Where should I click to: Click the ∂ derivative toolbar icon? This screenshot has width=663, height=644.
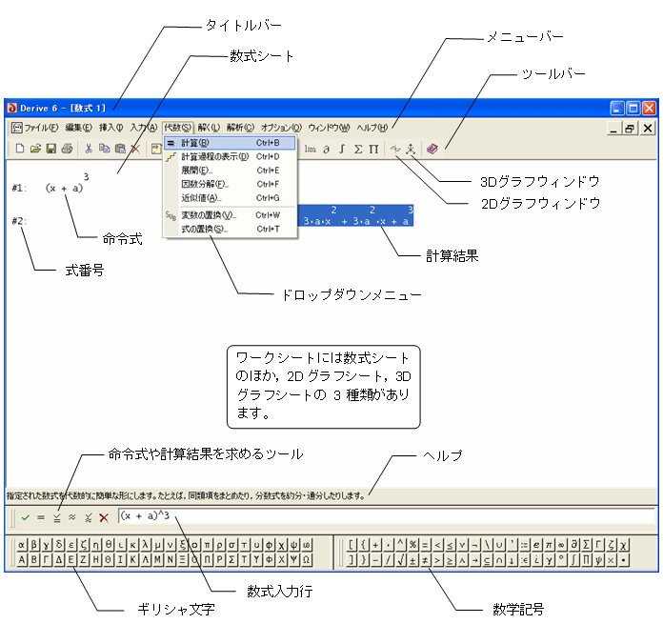pos(326,149)
